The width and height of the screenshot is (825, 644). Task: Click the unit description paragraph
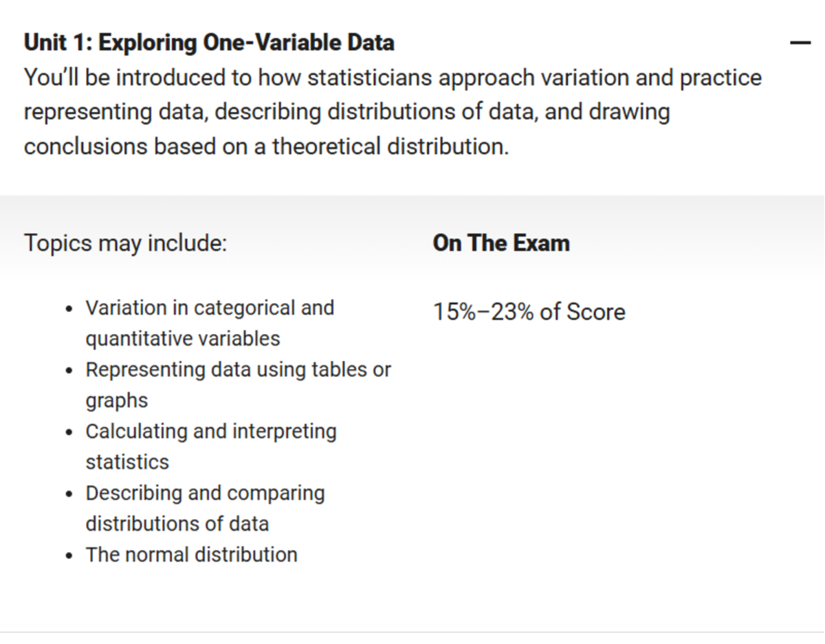click(x=393, y=111)
